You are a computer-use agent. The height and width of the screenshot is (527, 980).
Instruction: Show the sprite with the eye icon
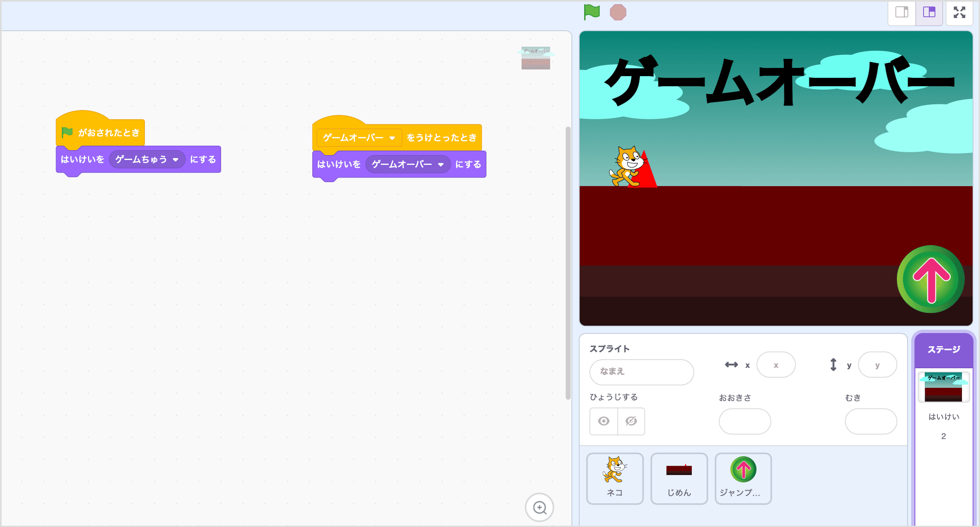click(x=604, y=421)
